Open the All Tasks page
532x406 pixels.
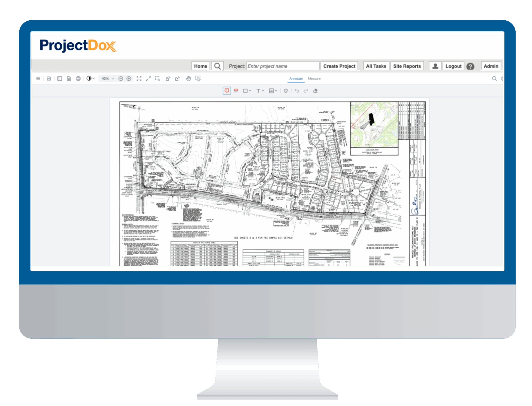(x=376, y=66)
